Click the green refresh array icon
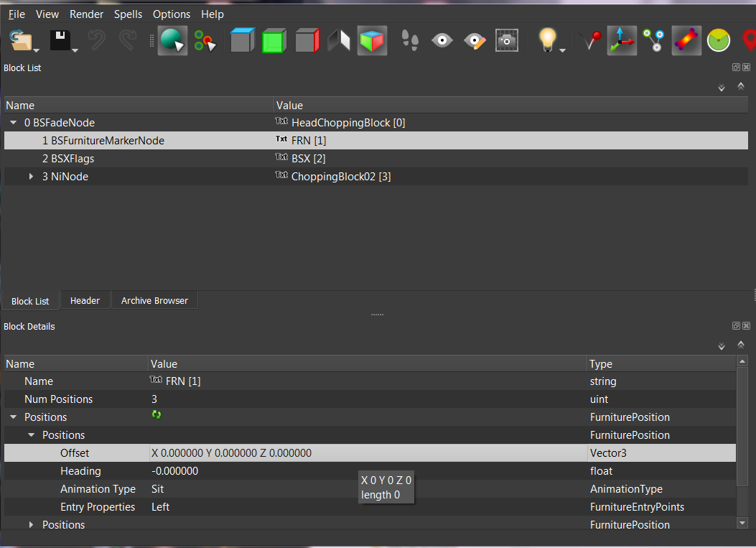This screenshot has width=756, height=548. click(x=157, y=415)
